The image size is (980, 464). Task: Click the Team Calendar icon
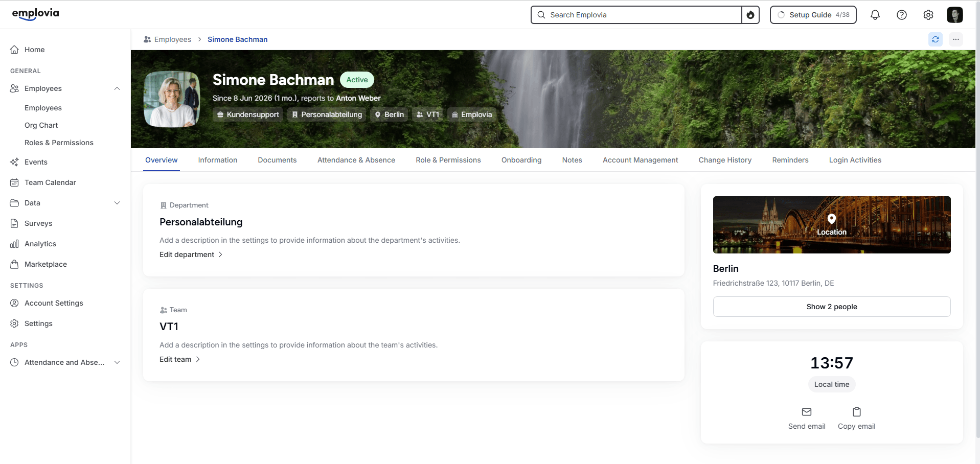pos(14,182)
